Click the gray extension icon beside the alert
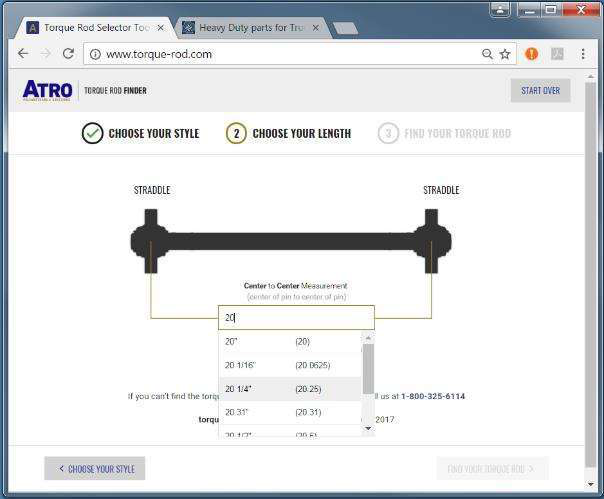 [557, 54]
